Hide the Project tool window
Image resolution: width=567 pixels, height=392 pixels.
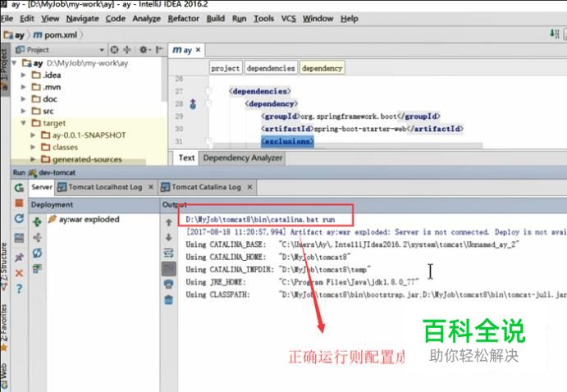click(159, 50)
